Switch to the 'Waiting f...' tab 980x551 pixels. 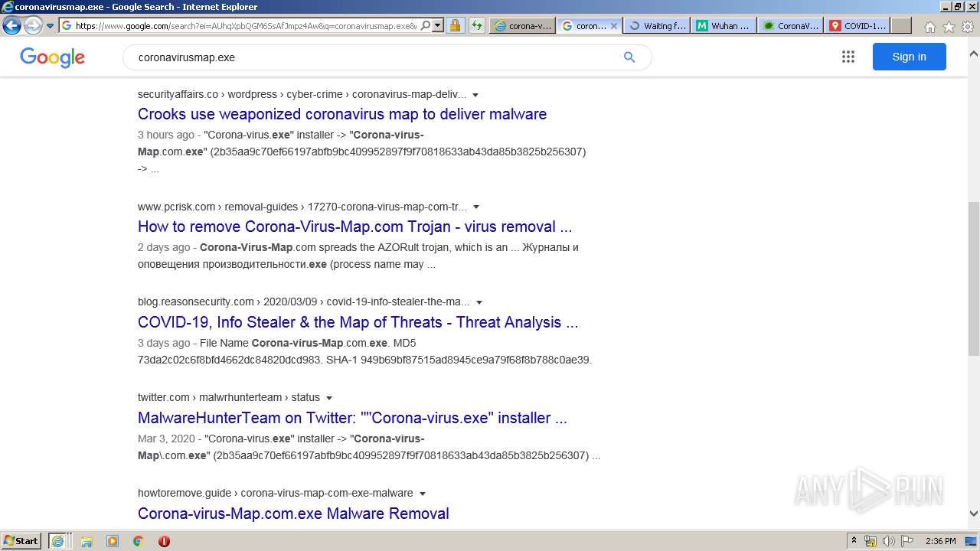click(x=657, y=25)
